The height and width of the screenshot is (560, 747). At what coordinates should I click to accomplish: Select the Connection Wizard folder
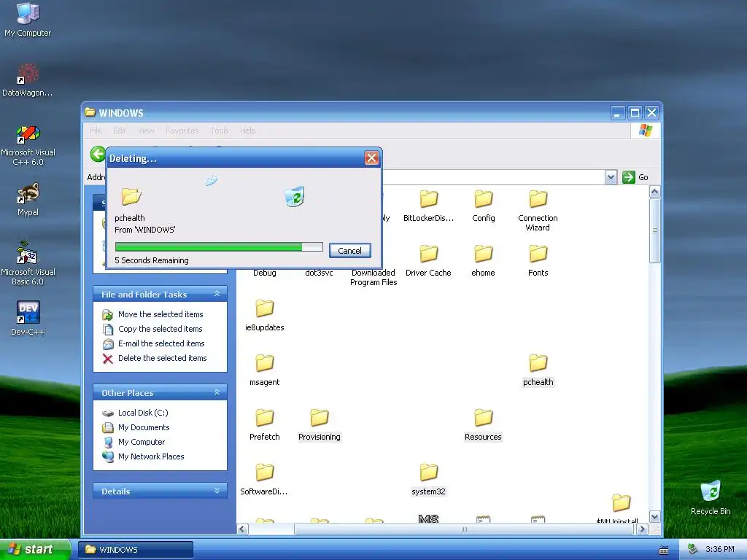[x=538, y=211]
